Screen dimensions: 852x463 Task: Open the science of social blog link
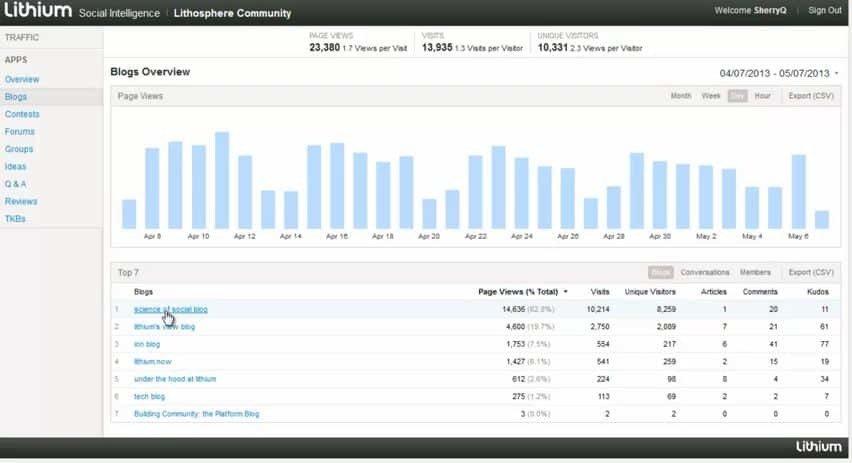pyautogui.click(x=171, y=310)
